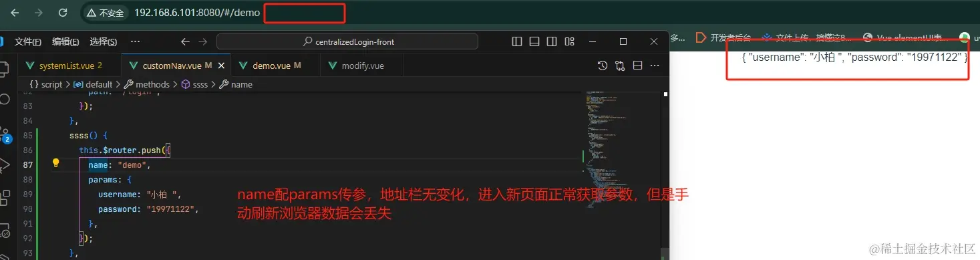Open the 文件(F) menu in VS Code
The width and height of the screenshot is (980, 260).
point(28,41)
